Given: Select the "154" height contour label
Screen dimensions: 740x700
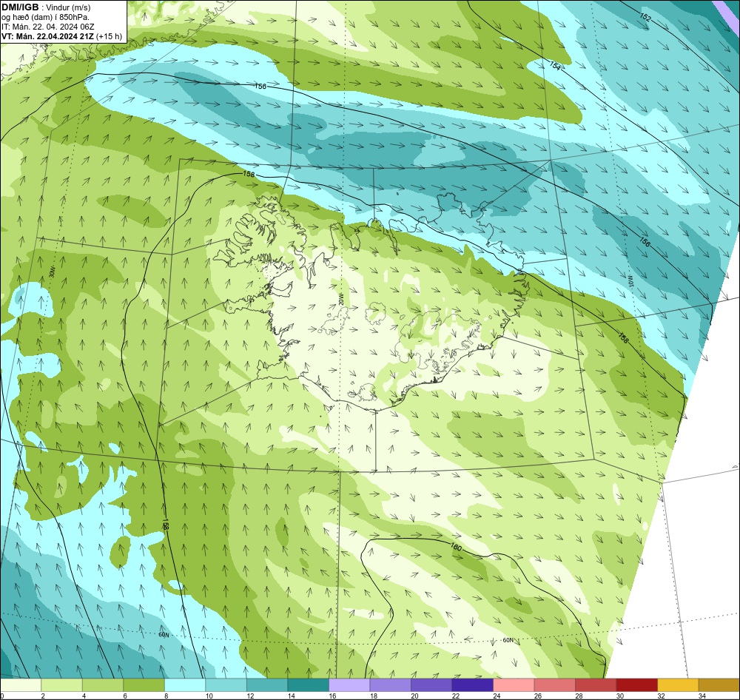Looking at the screenshot, I should [x=555, y=66].
